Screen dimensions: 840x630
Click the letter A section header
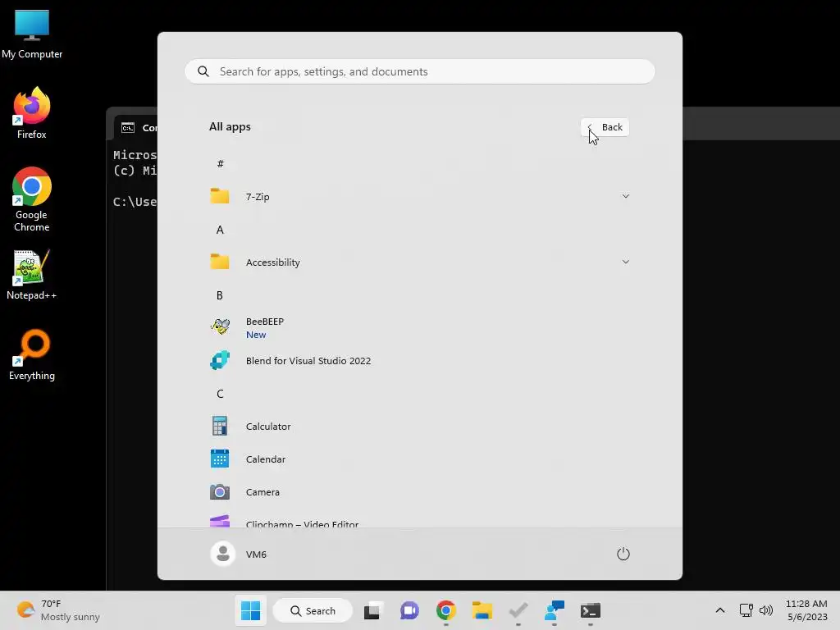point(220,230)
